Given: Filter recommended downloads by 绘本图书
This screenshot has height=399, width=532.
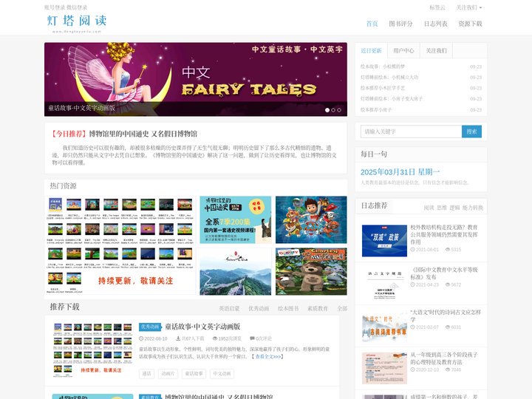Looking at the screenshot, I should point(288,308).
